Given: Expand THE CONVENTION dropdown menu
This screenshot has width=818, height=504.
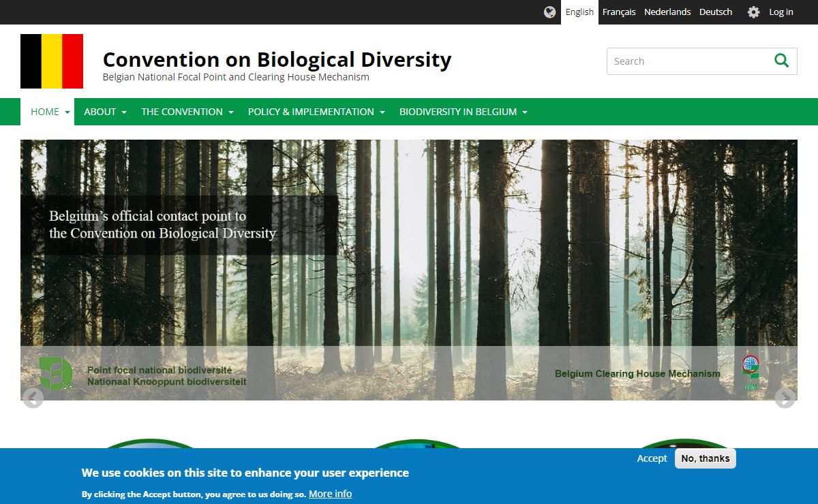Looking at the screenshot, I should (x=187, y=112).
